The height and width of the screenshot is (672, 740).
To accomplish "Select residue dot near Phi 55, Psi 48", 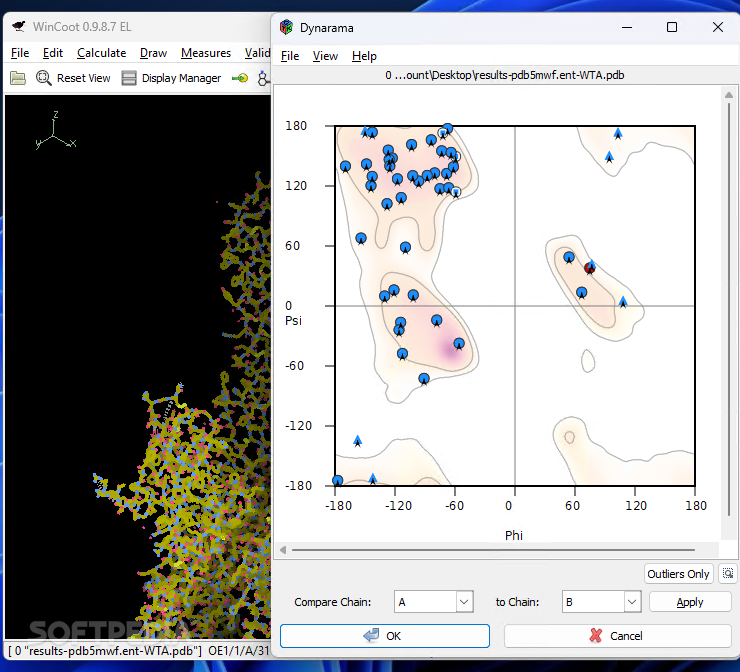I will [x=569, y=257].
